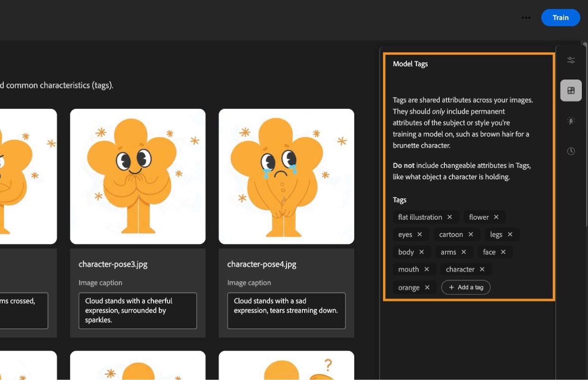
Task: Remove the arms tag
Action: (x=463, y=252)
